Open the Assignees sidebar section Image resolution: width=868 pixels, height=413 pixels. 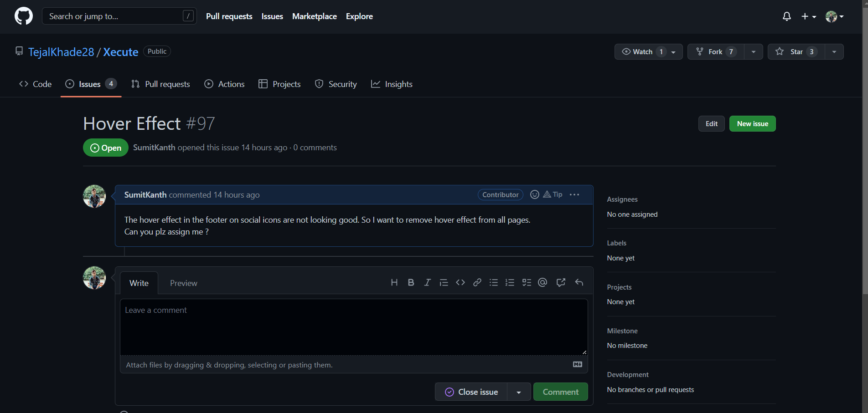[622, 199]
